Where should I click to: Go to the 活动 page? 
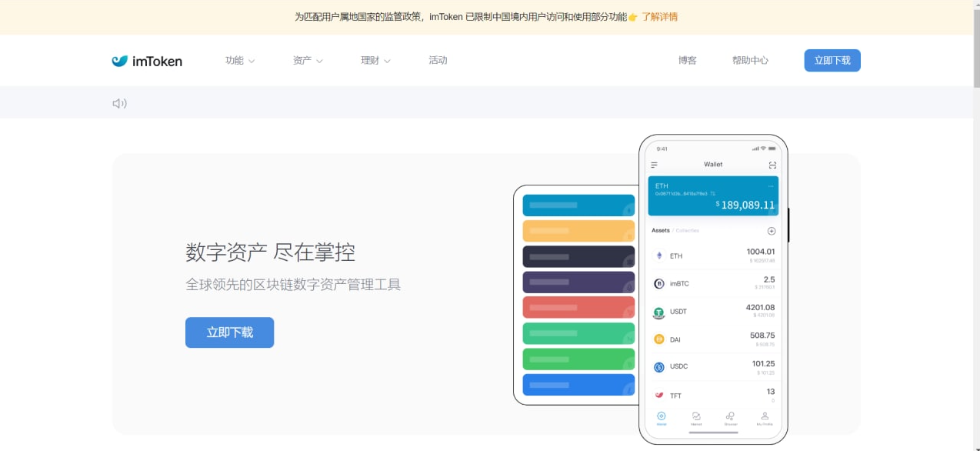[x=438, y=60]
